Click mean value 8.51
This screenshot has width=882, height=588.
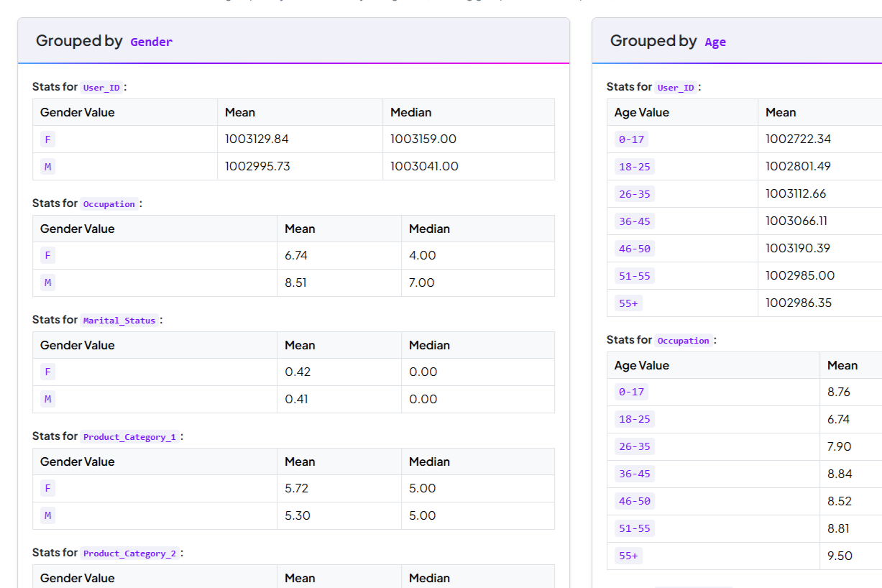(295, 282)
